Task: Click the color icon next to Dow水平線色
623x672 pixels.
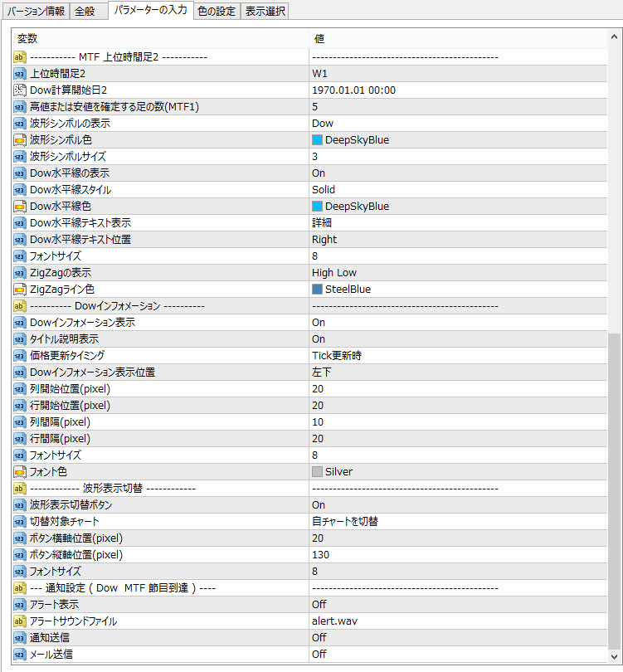Action: coord(20,206)
